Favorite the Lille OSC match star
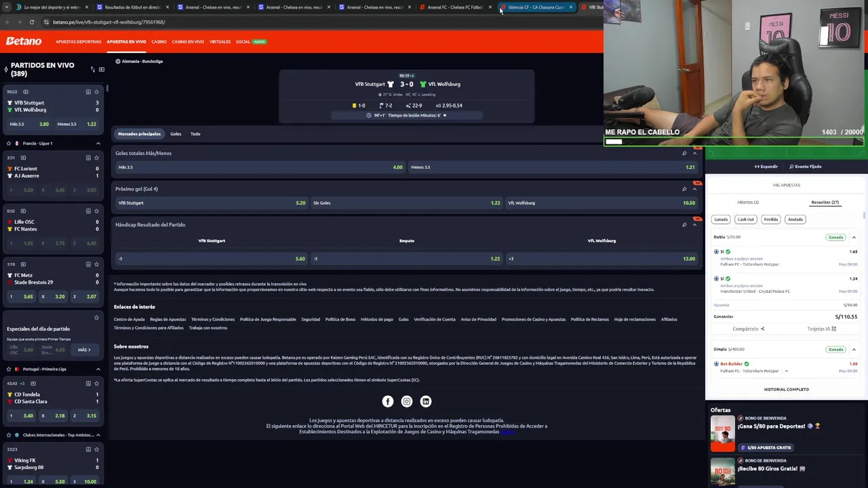The image size is (868, 488). tap(96, 211)
